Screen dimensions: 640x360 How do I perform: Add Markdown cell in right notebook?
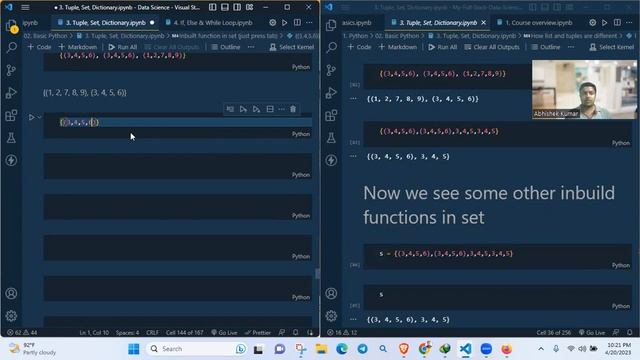coord(398,47)
